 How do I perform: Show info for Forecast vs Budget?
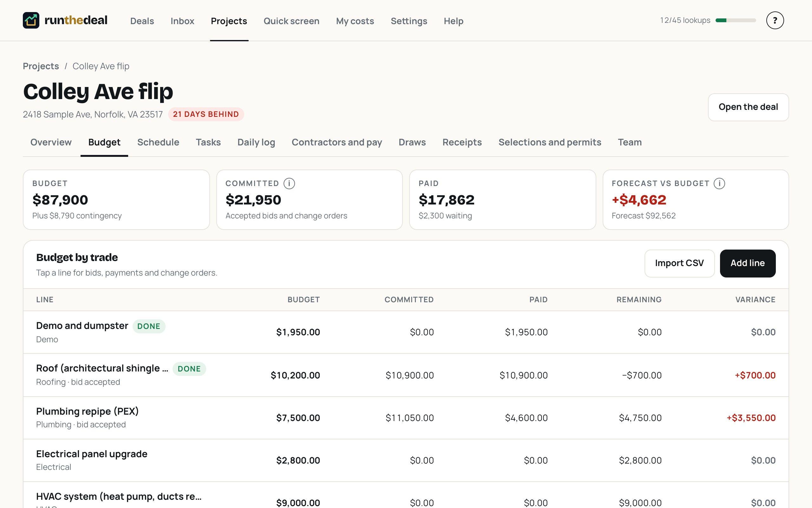719,184
